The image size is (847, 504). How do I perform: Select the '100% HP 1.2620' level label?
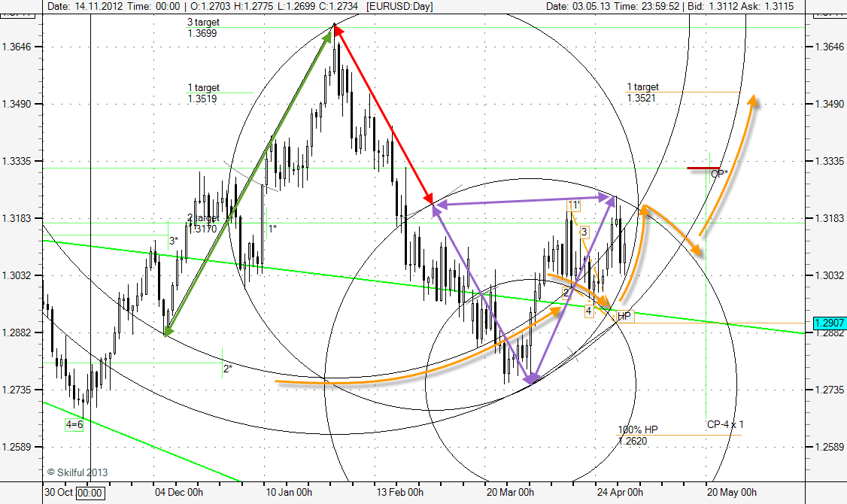tap(638, 435)
